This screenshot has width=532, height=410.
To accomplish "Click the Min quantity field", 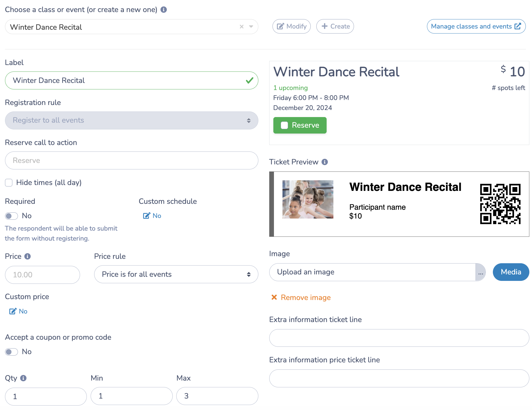I will [132, 396].
